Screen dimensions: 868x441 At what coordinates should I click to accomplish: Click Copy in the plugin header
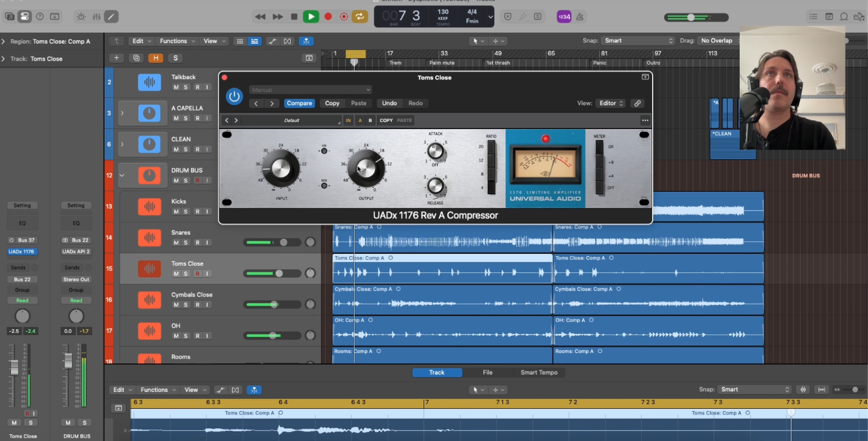[332, 103]
